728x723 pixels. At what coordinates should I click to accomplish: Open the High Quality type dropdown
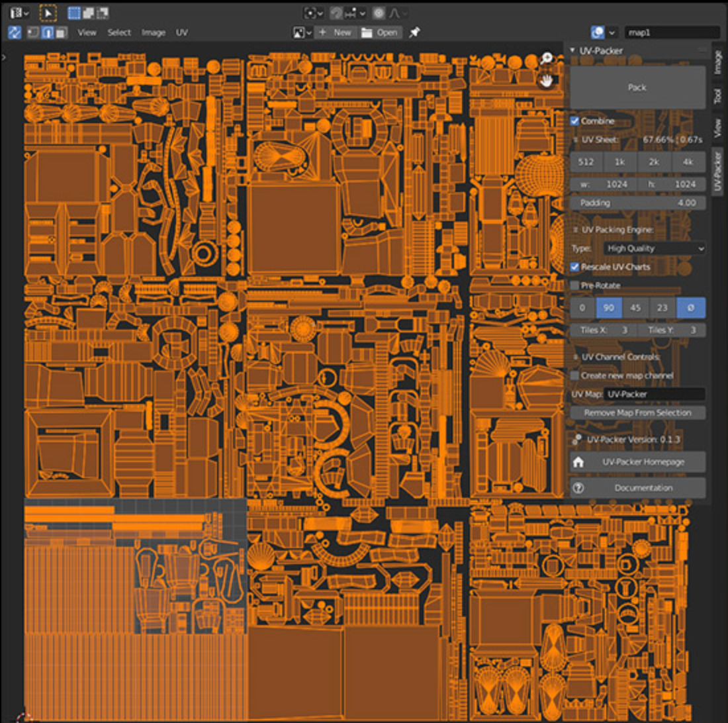654,248
